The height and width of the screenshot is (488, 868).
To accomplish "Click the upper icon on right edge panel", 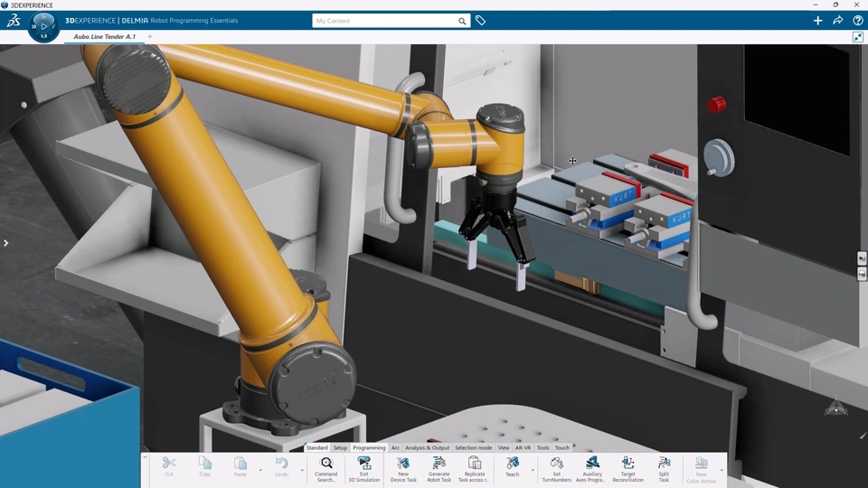I will [862, 258].
